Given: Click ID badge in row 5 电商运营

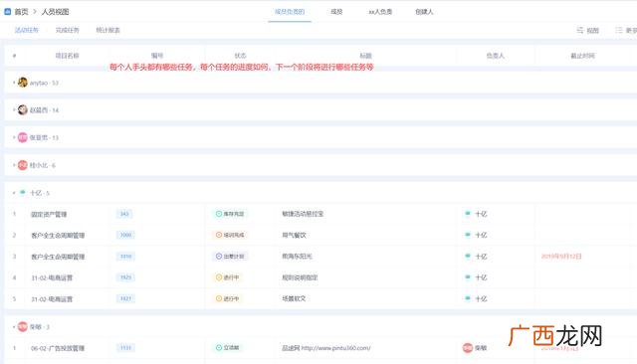Looking at the screenshot, I should pyautogui.click(x=125, y=298).
